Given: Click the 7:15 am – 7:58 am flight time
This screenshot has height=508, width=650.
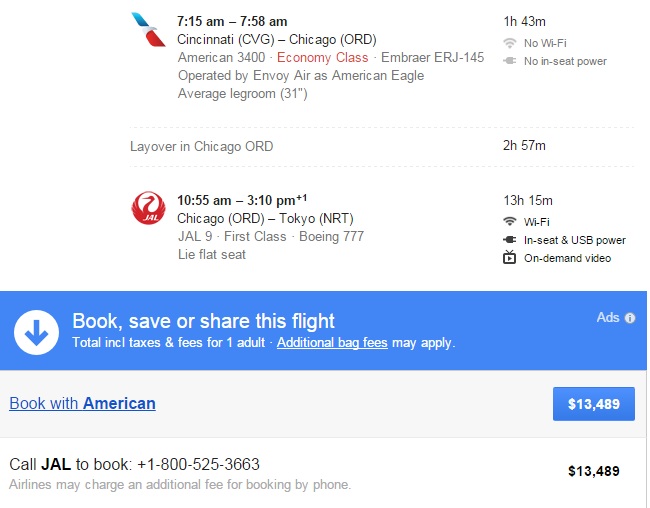Looking at the screenshot, I should click(x=231, y=21).
